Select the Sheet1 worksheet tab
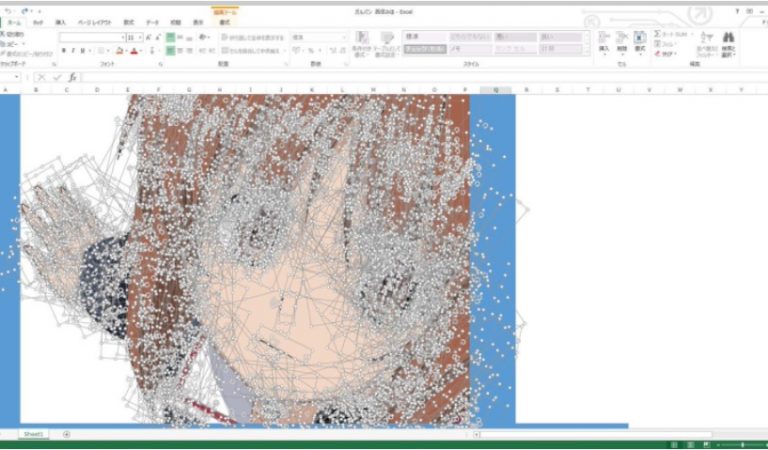This screenshot has width=768, height=450. [34, 434]
